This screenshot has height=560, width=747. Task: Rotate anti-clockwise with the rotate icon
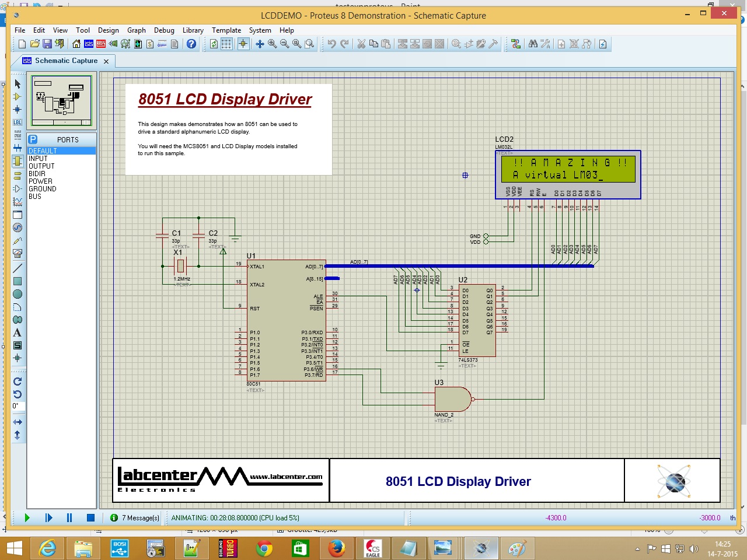tap(18, 394)
